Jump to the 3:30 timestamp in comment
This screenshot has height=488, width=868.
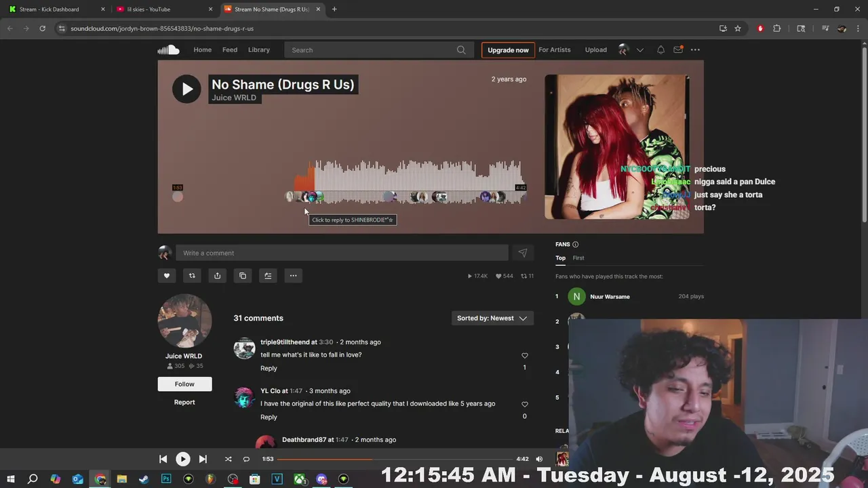click(325, 342)
